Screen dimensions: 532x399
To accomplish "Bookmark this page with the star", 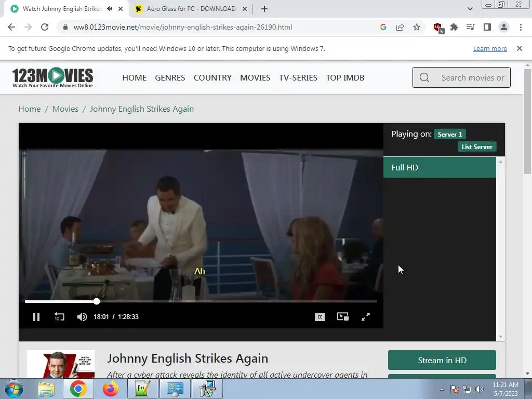I will tap(417, 27).
